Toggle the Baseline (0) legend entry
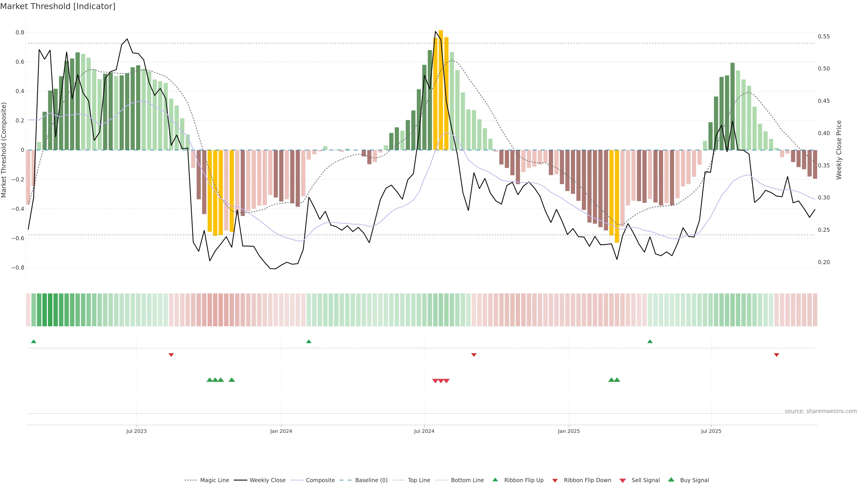Viewport: 868px width, 488px height. [371, 480]
